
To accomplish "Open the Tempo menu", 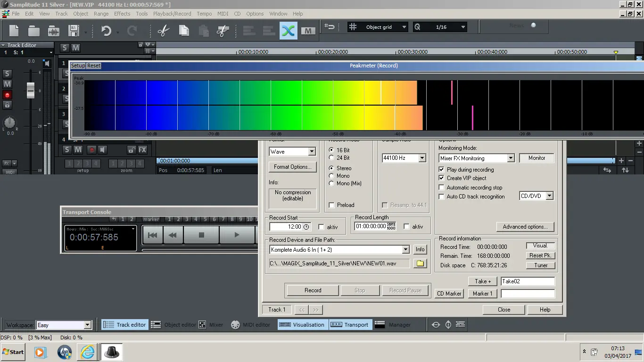I will pos(204,14).
